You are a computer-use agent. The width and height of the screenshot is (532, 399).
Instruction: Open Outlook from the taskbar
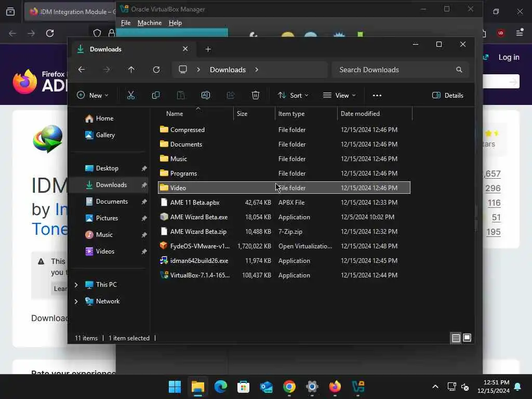[267, 387]
